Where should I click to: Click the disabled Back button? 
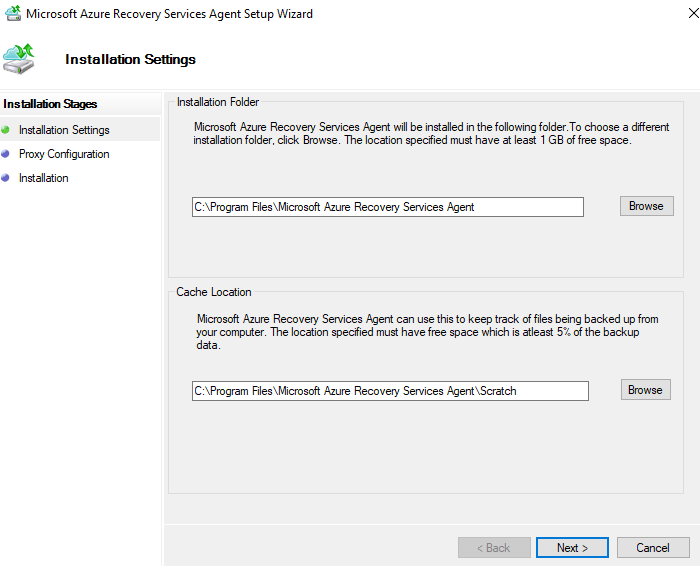click(494, 547)
